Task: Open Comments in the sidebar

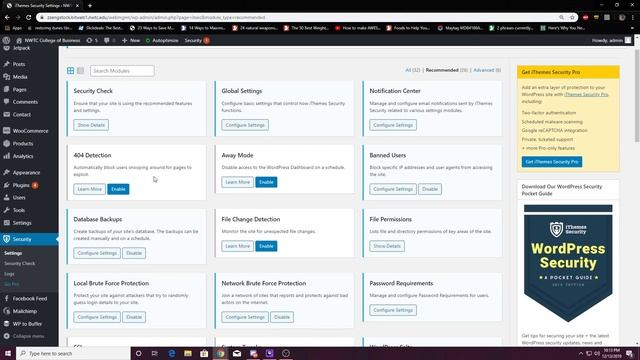Action: (x=24, y=102)
